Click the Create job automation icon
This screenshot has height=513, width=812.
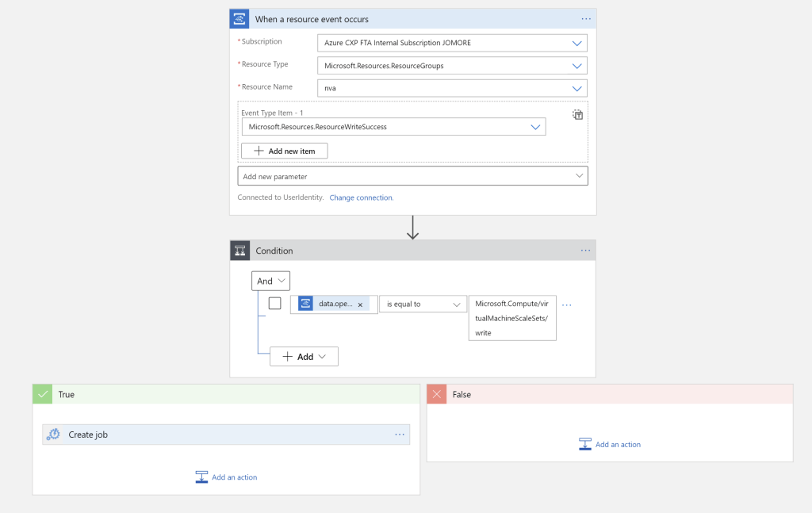[x=53, y=435]
